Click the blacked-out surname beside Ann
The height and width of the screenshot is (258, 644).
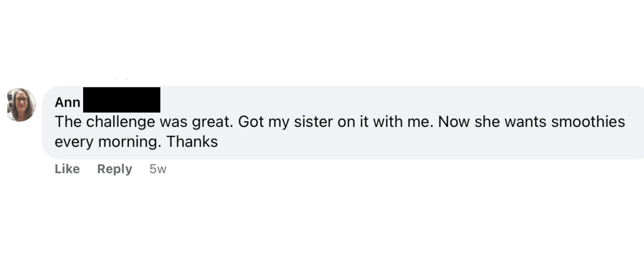pos(122,100)
